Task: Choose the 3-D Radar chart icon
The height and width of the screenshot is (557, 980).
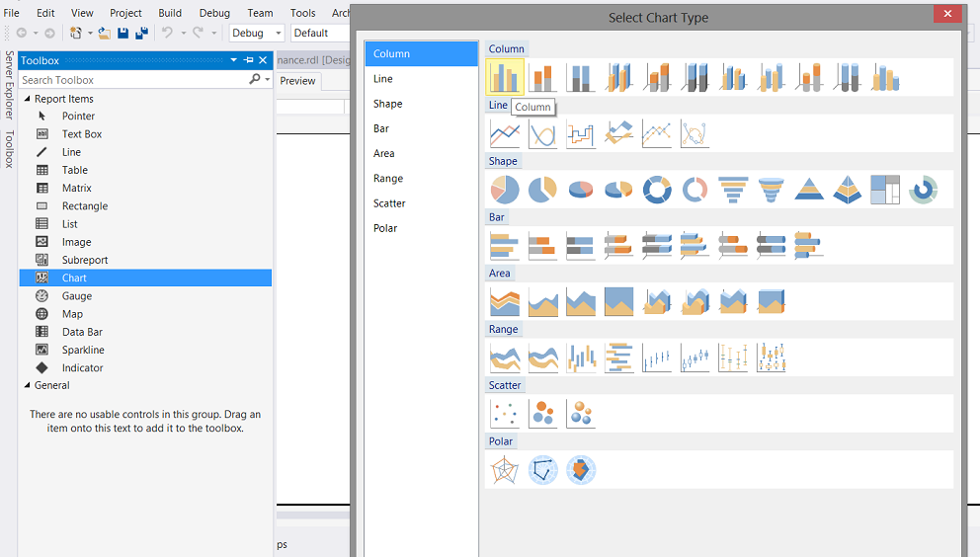Action: [x=581, y=470]
